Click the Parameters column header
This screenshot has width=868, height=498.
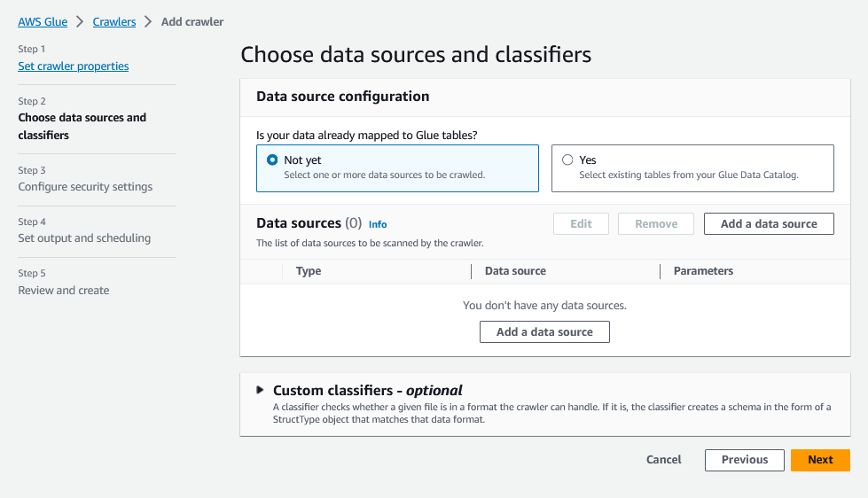tap(703, 271)
